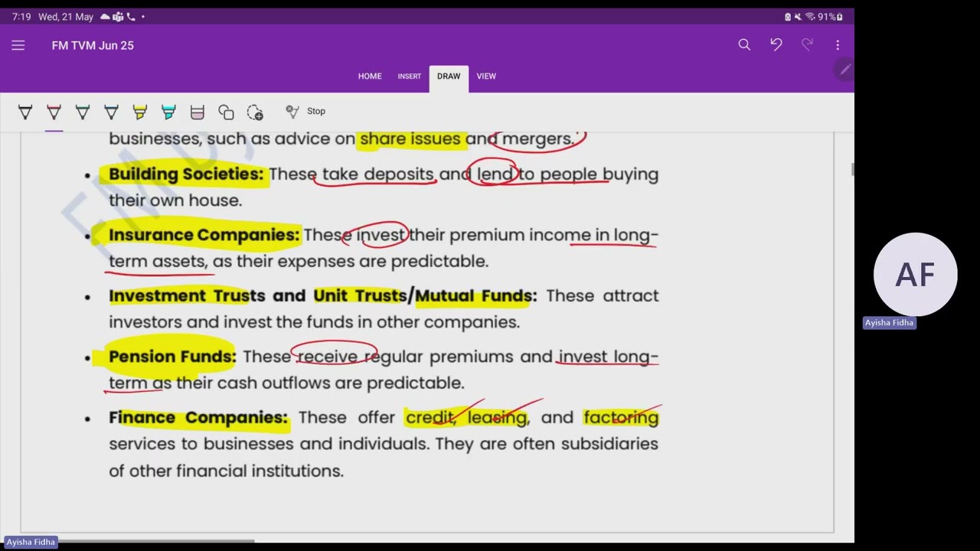980x551 pixels.
Task: Select the DRAW tab
Action: [x=449, y=77]
